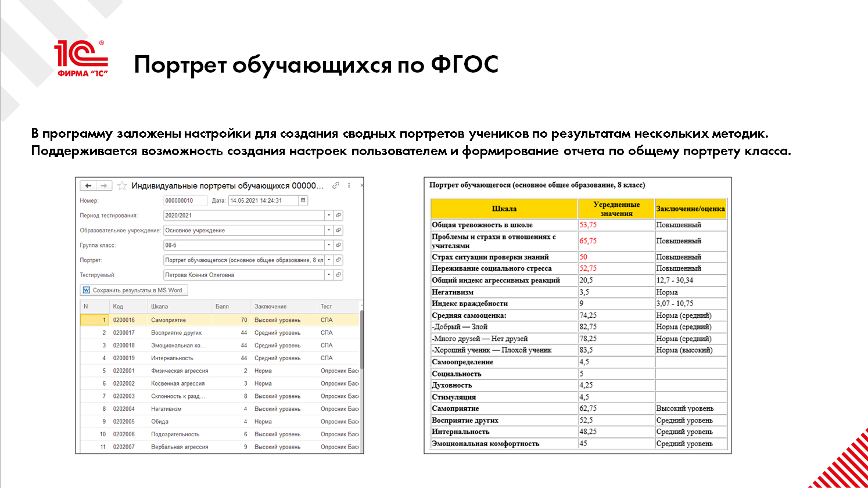Image resolution: width=868 pixels, height=488 pixels.
Task: Click Страх ситуации проверки знаний scale
Action: point(490,257)
